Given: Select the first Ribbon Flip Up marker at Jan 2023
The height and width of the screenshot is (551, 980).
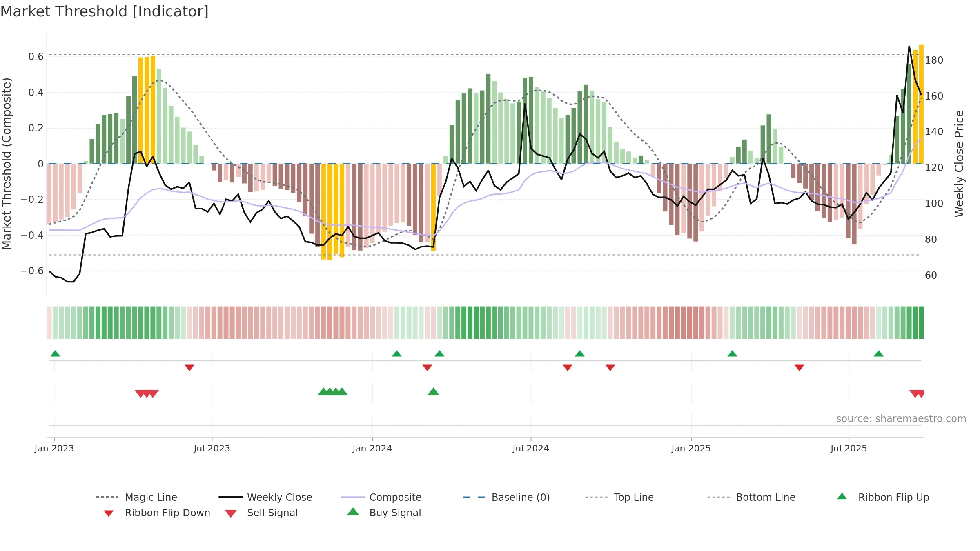Looking at the screenshot, I should pyautogui.click(x=56, y=353).
